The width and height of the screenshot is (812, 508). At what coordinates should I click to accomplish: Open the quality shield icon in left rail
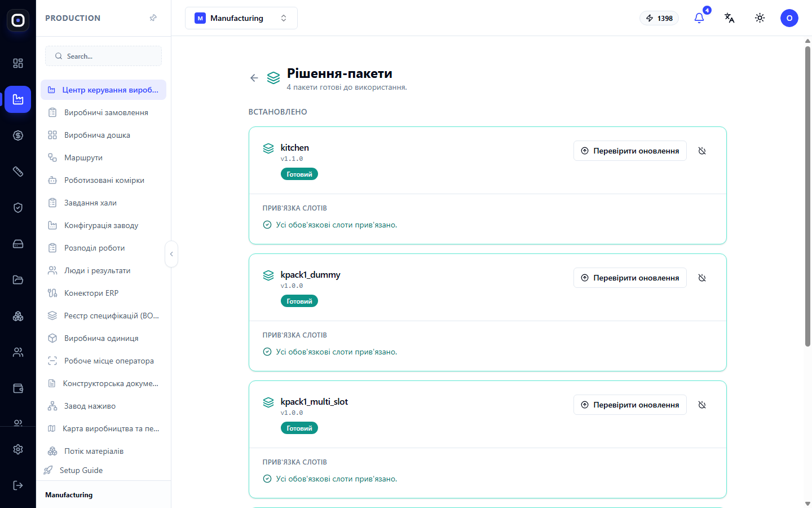(18, 208)
